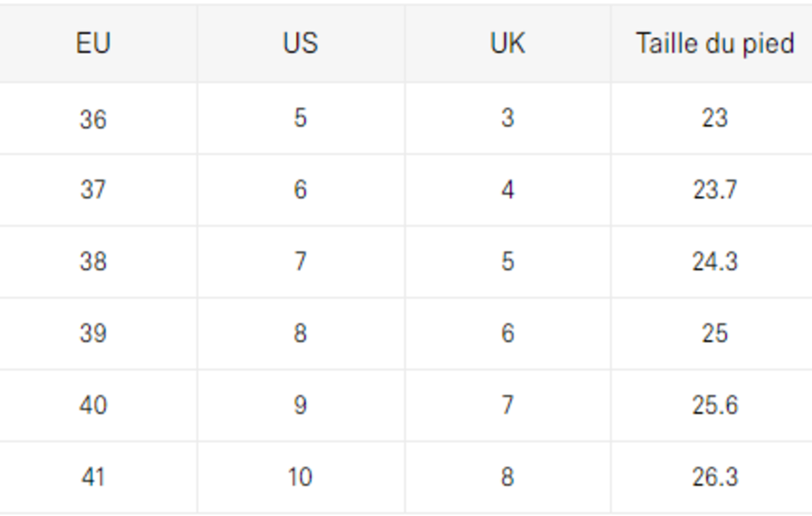Click foot length 24.3 cell
The image size is (812, 516).
tap(715, 262)
